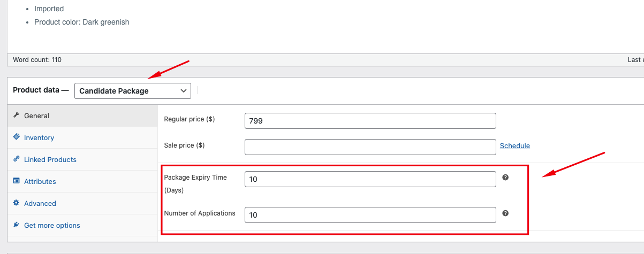The image size is (644, 254).
Task: Open the Linked Products tab
Action: pyautogui.click(x=50, y=160)
